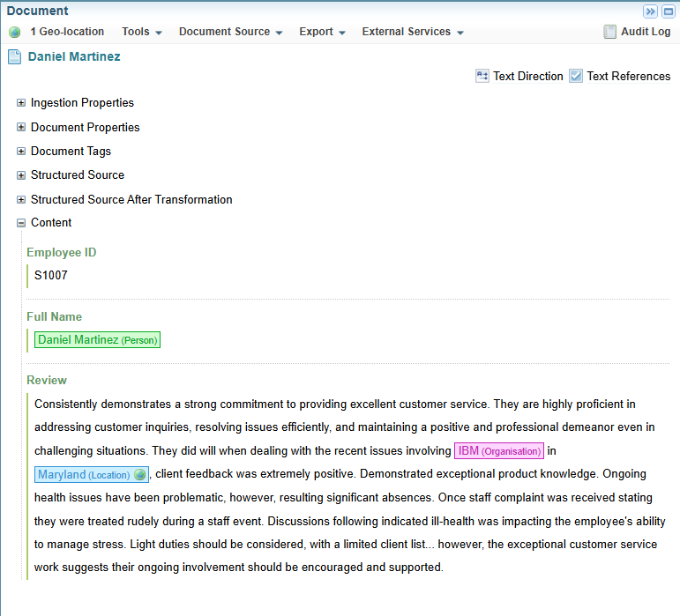Expand the Document Tags section

coord(21,152)
